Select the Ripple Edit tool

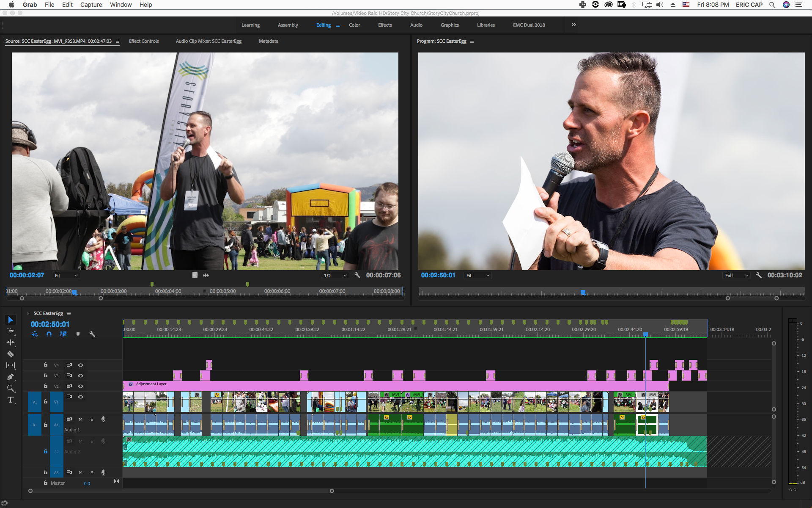point(11,342)
